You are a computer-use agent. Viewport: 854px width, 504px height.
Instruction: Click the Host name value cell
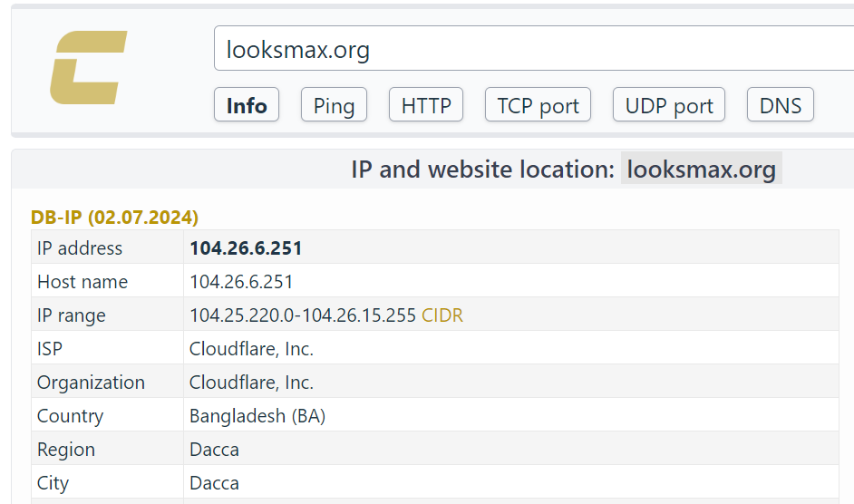pos(241,282)
